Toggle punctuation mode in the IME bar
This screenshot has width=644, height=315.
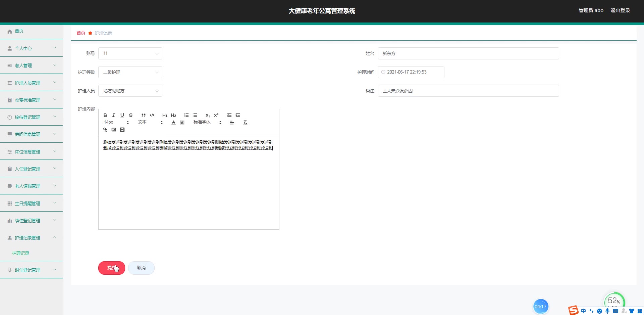pyautogui.click(x=591, y=311)
